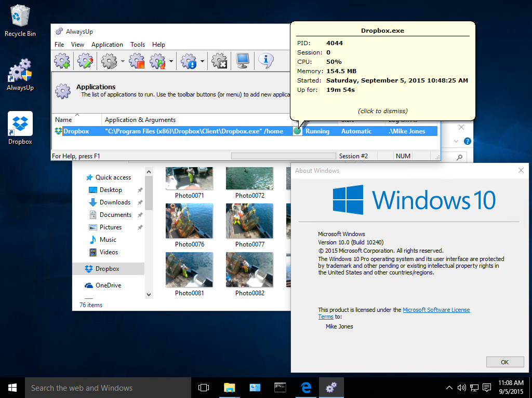Image resolution: width=532 pixels, height=398 pixels.
Task: Click OK in About Windows dialog
Action: click(504, 362)
